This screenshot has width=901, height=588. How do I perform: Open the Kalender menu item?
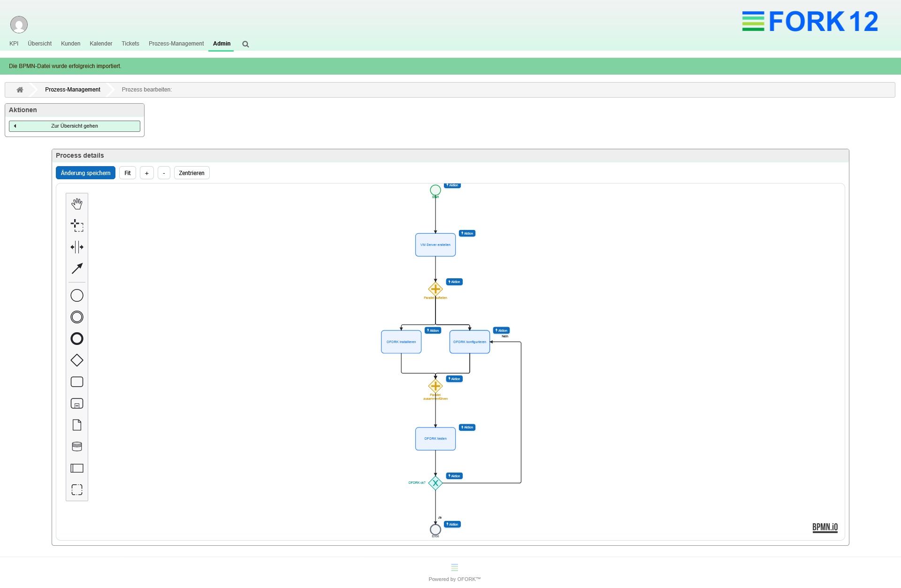tap(101, 44)
